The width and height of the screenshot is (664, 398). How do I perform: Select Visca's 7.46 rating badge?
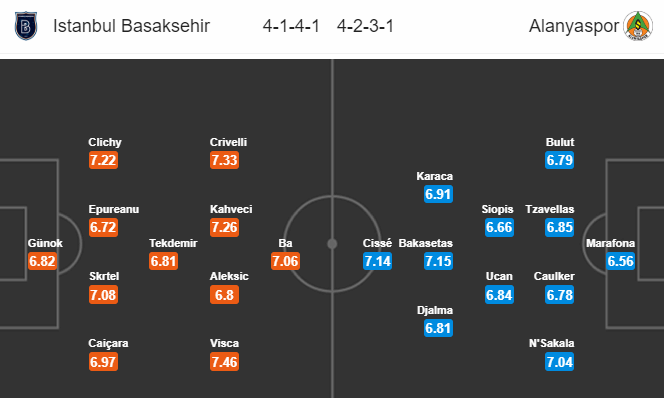tap(224, 362)
